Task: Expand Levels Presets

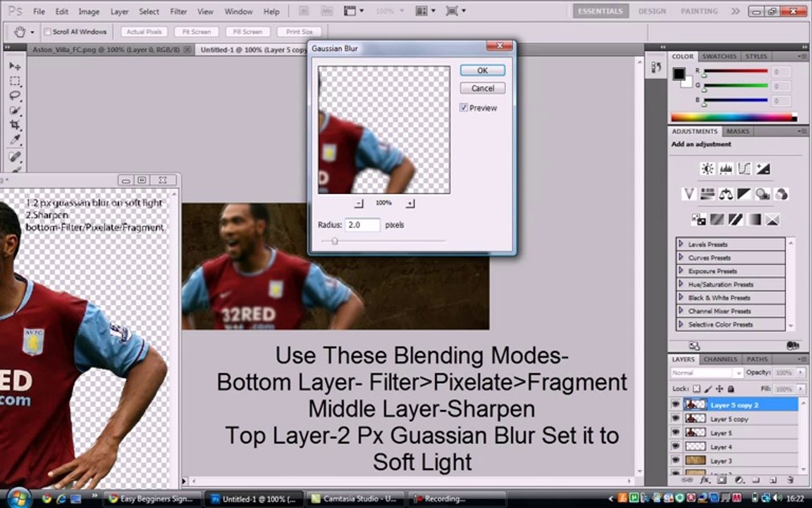Action: coord(681,243)
